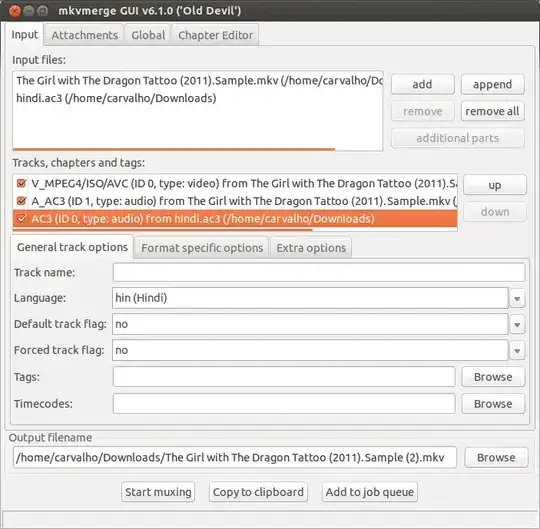Image resolution: width=540 pixels, height=529 pixels.
Task: Maximize the mkvmerge GUI window
Action: [x=42, y=11]
